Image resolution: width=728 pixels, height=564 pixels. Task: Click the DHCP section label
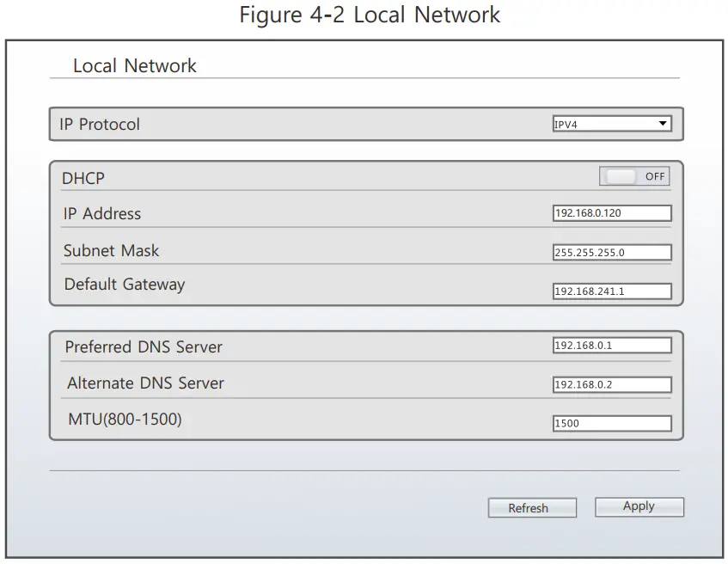click(x=82, y=178)
